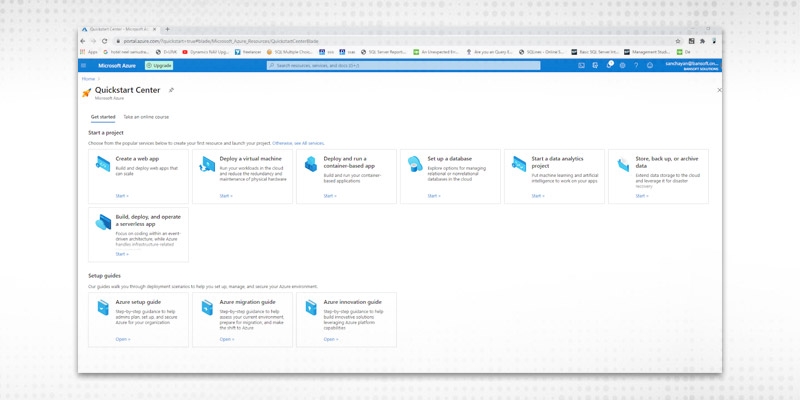Click the Azure innovation guide book icon
Image resolution: width=800 pixels, height=400 pixels.
click(x=311, y=307)
